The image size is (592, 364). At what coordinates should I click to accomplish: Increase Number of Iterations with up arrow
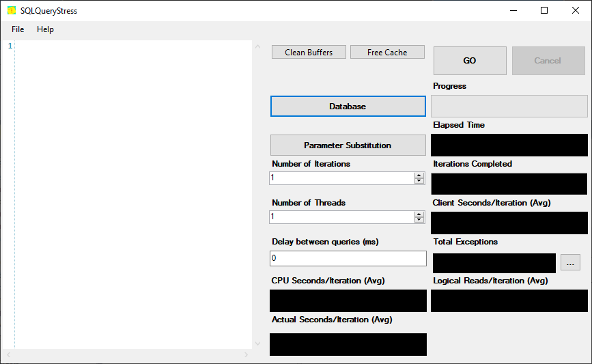coord(419,175)
